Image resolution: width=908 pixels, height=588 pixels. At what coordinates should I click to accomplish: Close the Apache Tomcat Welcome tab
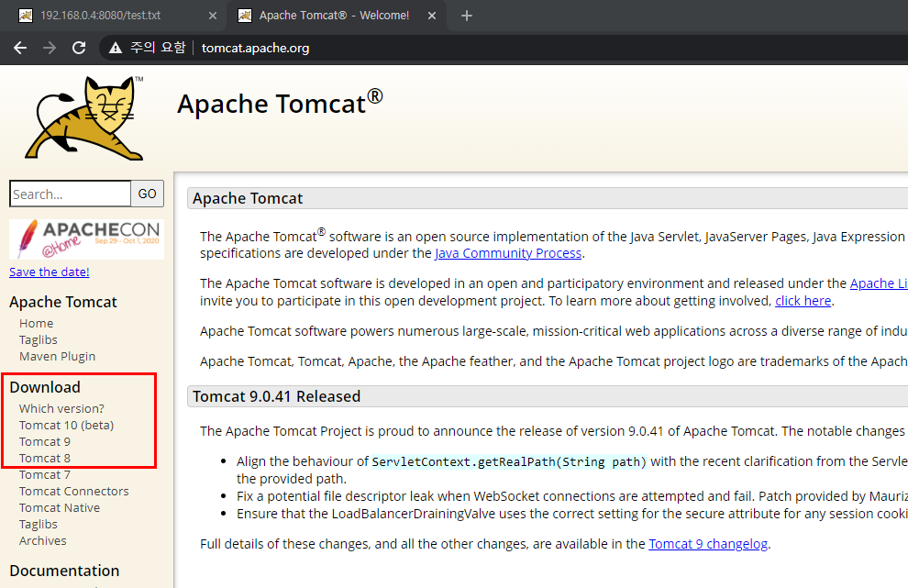click(432, 16)
